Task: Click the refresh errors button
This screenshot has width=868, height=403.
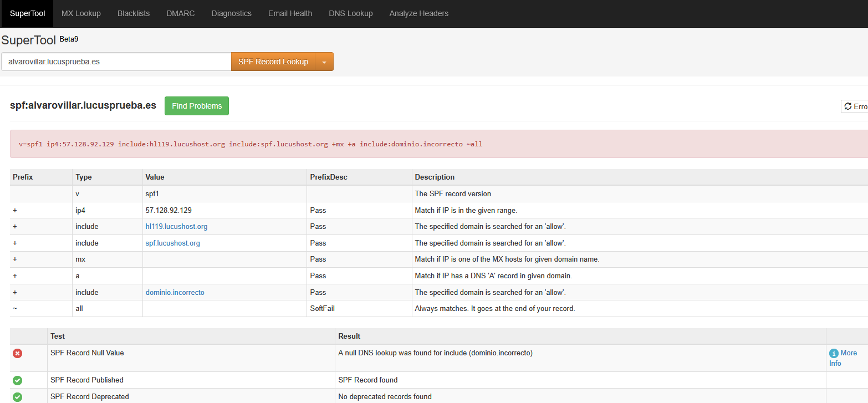Action: (854, 106)
